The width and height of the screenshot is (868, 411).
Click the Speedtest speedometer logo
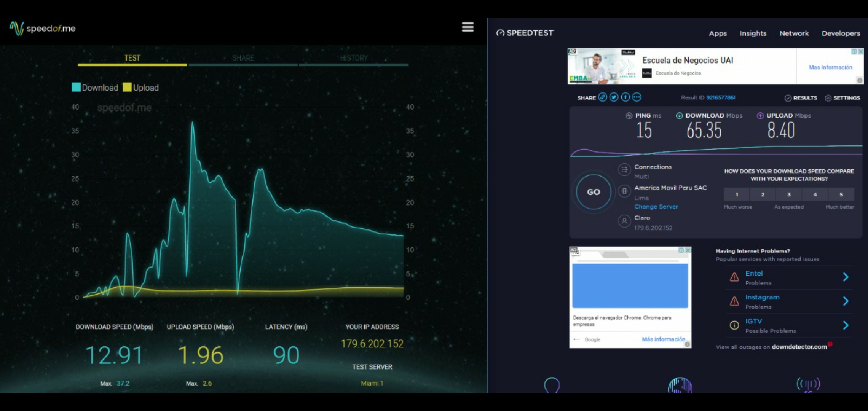[500, 33]
